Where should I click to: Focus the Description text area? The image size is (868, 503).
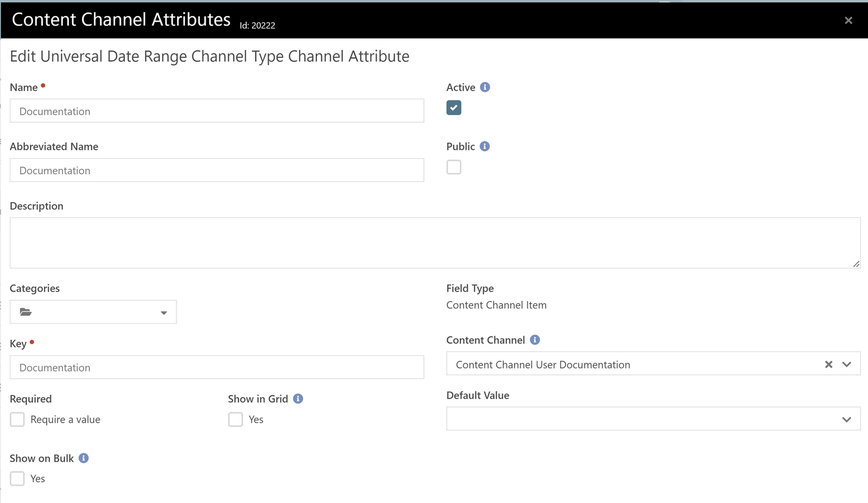coord(435,243)
